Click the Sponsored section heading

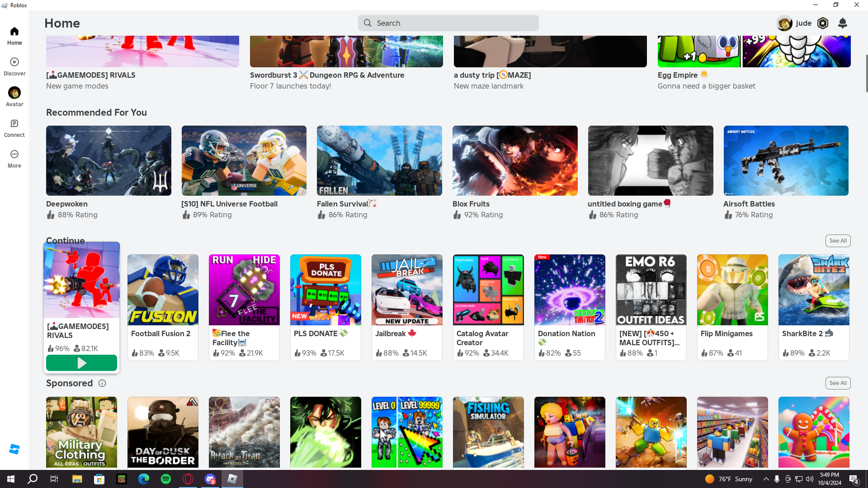69,383
